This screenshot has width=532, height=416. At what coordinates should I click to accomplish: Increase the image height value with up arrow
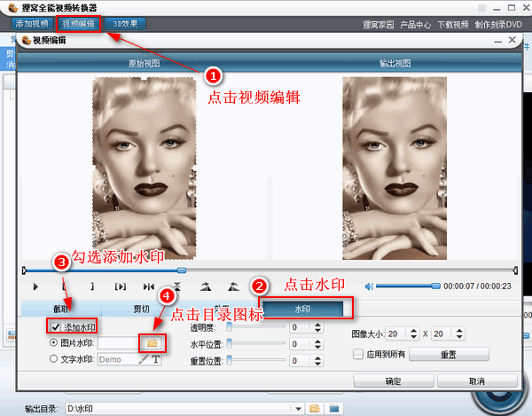(459, 331)
